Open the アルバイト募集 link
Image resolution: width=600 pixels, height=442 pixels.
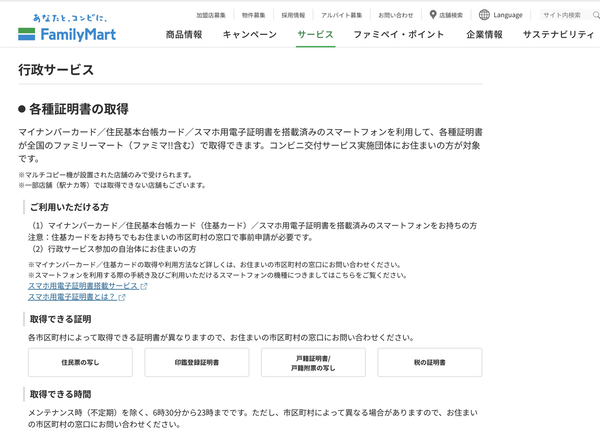pyautogui.click(x=341, y=15)
